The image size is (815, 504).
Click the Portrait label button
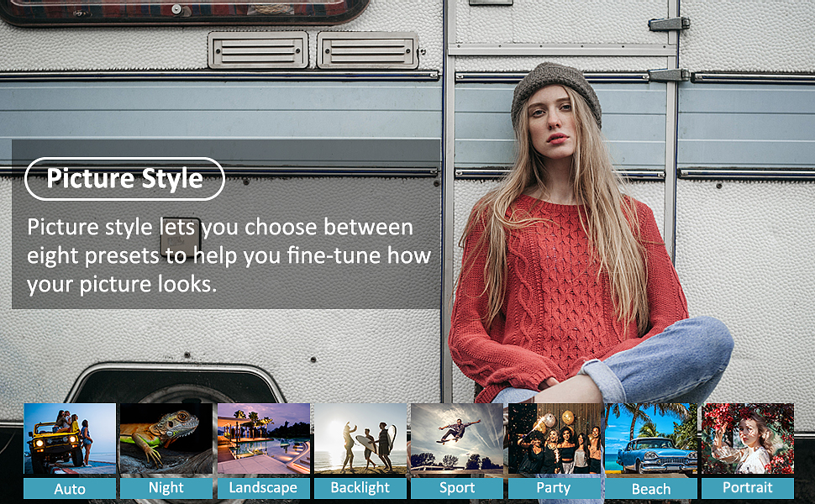[748, 488]
